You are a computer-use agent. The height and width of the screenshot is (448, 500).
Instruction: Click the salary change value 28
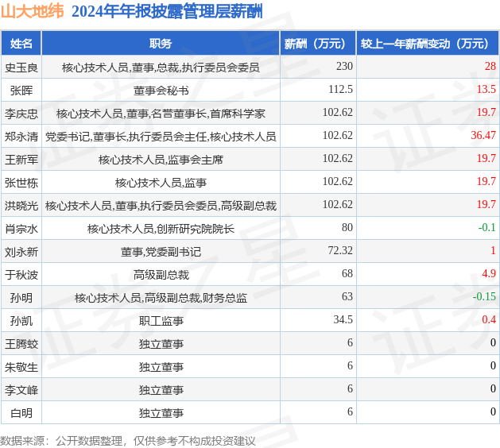490,66
